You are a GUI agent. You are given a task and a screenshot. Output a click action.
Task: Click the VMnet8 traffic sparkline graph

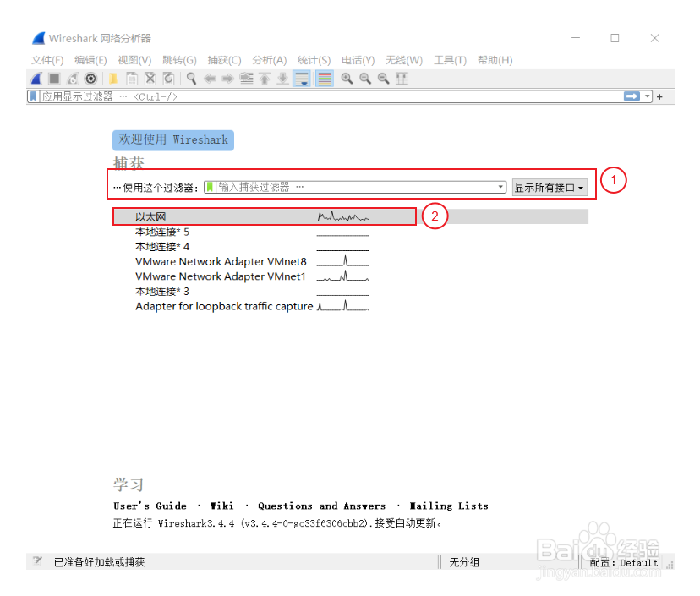[343, 260]
